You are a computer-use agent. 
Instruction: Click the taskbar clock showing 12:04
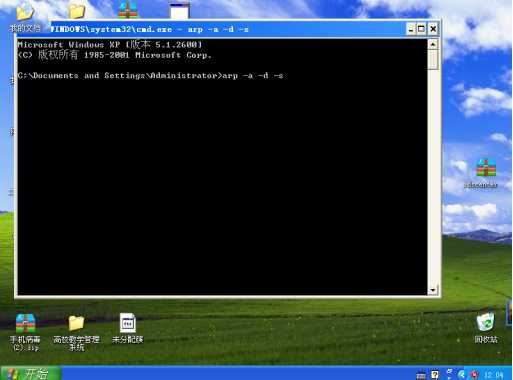click(494, 374)
